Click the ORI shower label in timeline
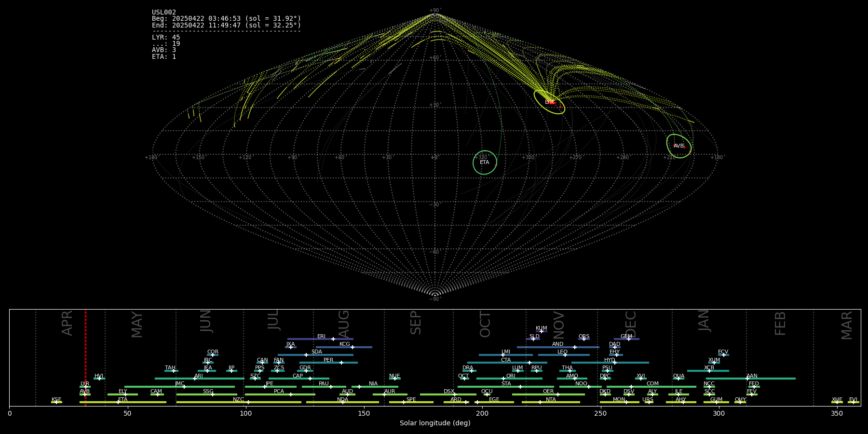This screenshot has height=434, width=868. [511, 376]
